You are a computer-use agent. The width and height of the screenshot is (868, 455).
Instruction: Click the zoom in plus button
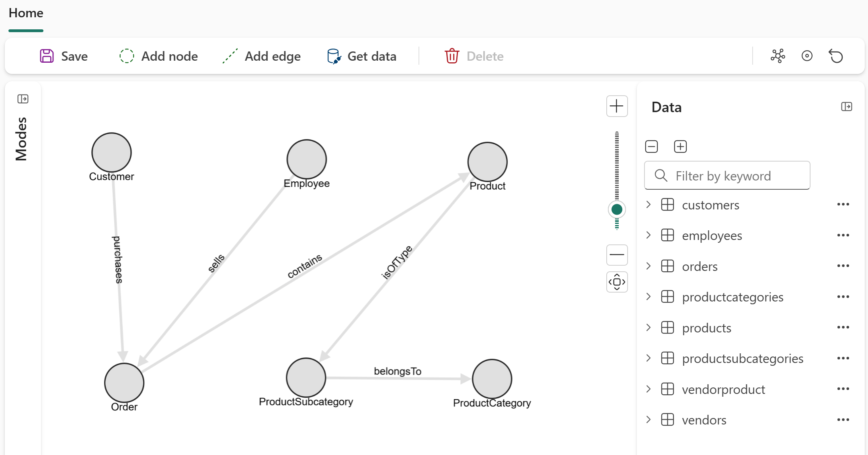coord(617,106)
